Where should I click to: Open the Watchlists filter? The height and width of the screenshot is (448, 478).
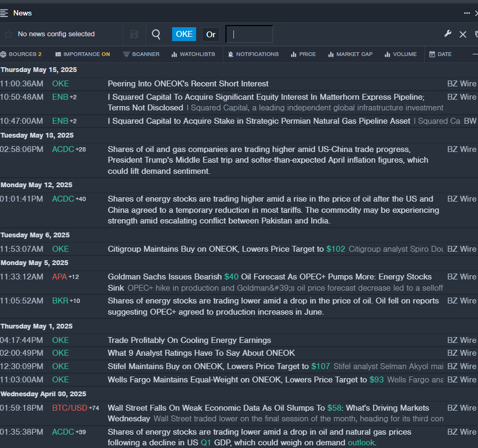(x=193, y=54)
